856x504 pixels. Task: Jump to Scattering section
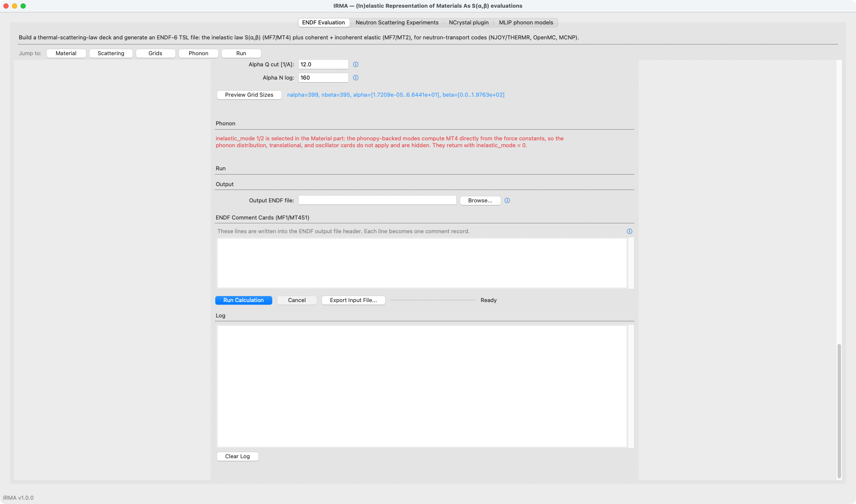click(111, 53)
